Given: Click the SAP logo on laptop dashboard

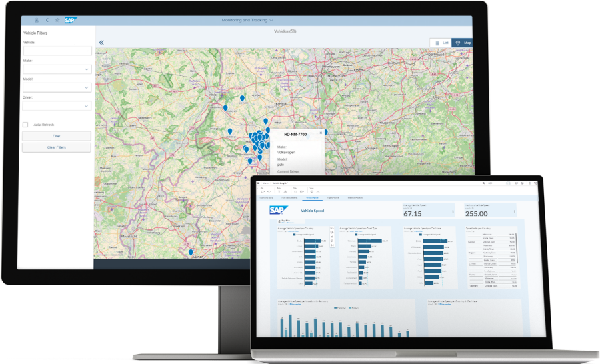Looking at the screenshot, I should pyautogui.click(x=278, y=210).
